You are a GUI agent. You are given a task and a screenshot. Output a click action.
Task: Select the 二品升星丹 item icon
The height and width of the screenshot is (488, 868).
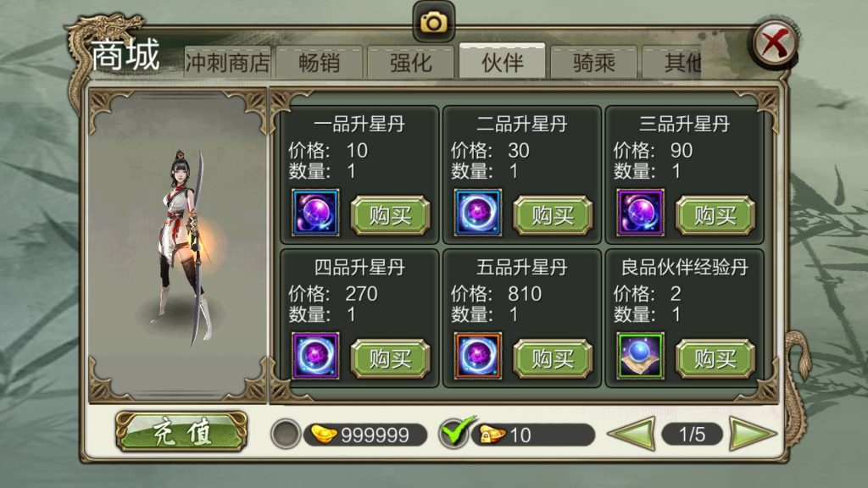(x=478, y=213)
